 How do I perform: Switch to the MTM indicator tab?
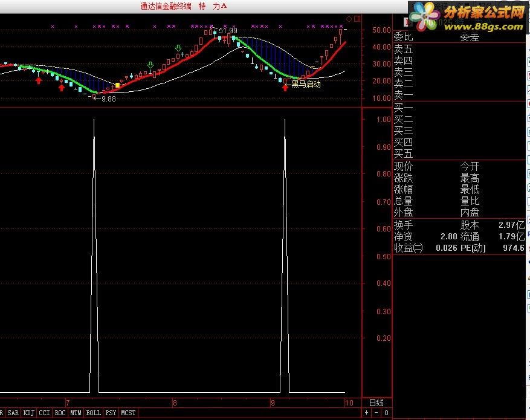(x=76, y=413)
